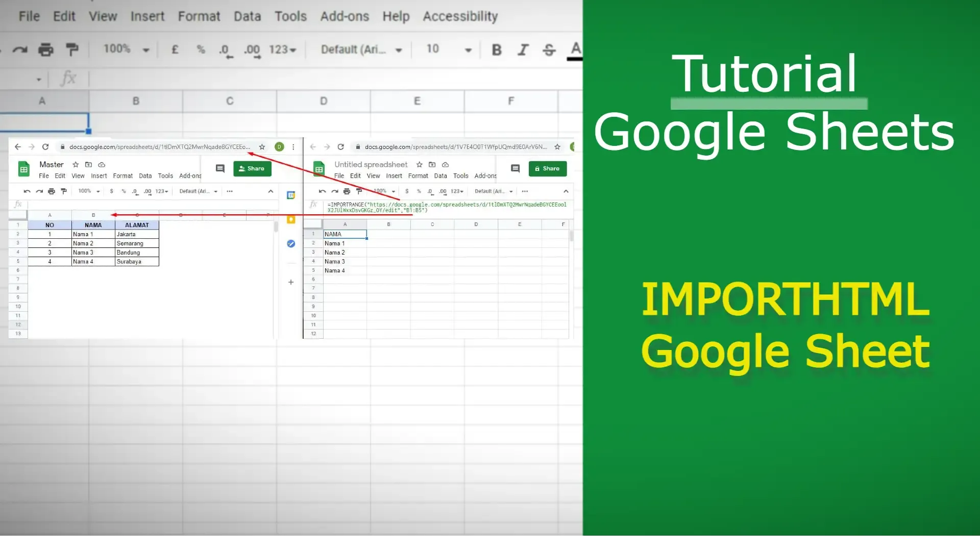
Task: Click the Untitled spreadsheet title text
Action: [x=371, y=164]
